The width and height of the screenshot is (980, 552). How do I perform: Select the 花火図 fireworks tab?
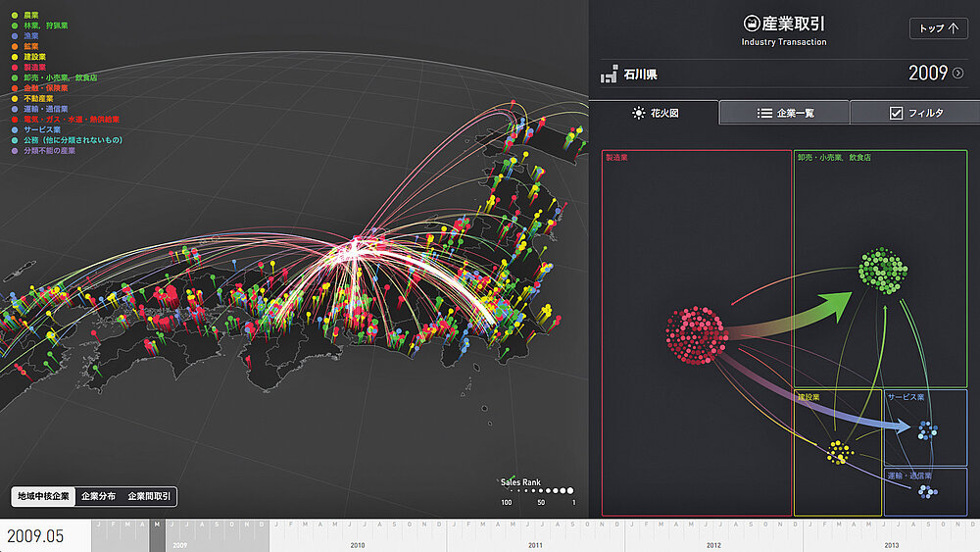[655, 113]
